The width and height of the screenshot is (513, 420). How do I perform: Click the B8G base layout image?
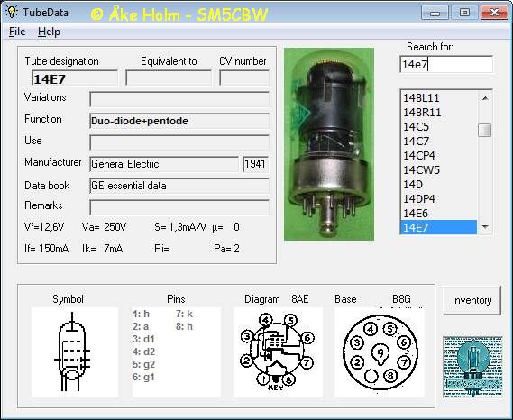pos(380,352)
